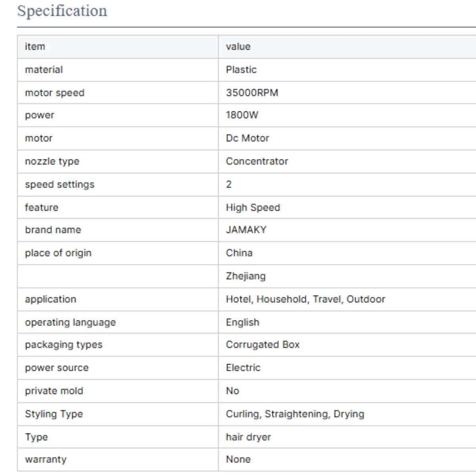
Task: Click the 35000RPM motor speed value
Action: coord(252,92)
